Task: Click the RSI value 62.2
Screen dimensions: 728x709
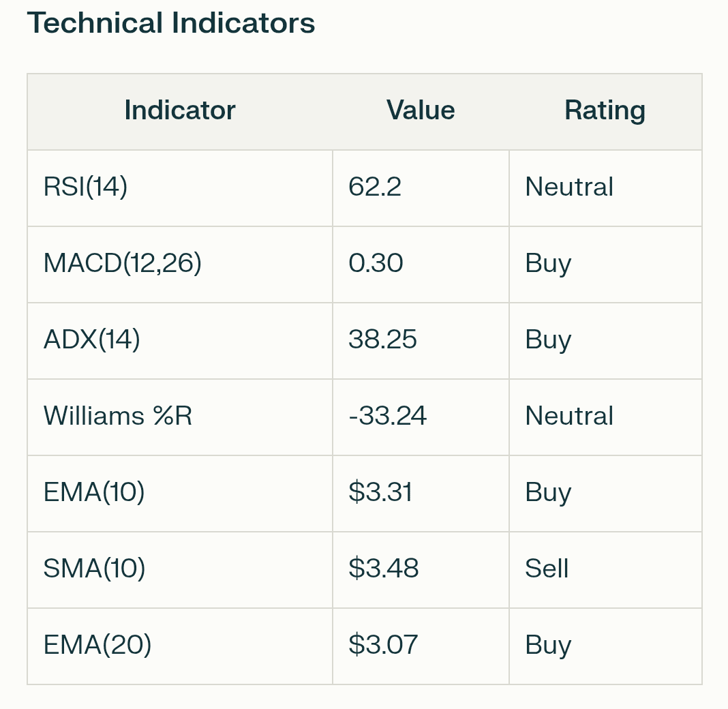Action: click(375, 187)
